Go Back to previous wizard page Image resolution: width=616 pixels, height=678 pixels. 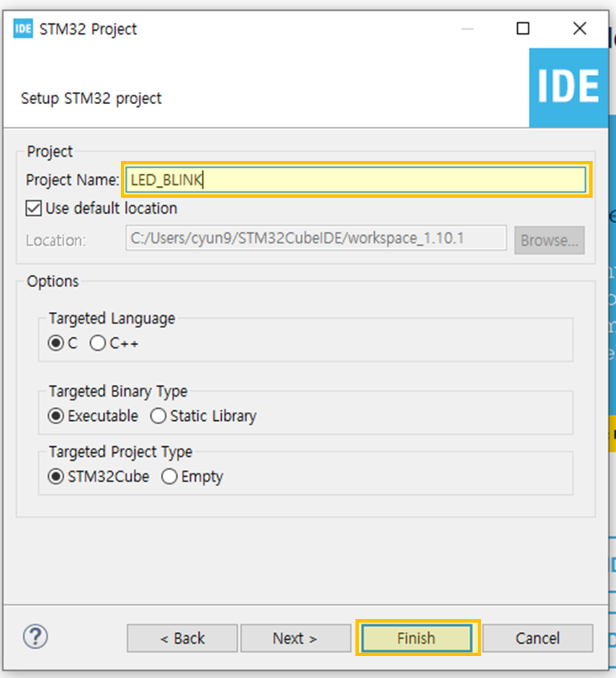(182, 638)
